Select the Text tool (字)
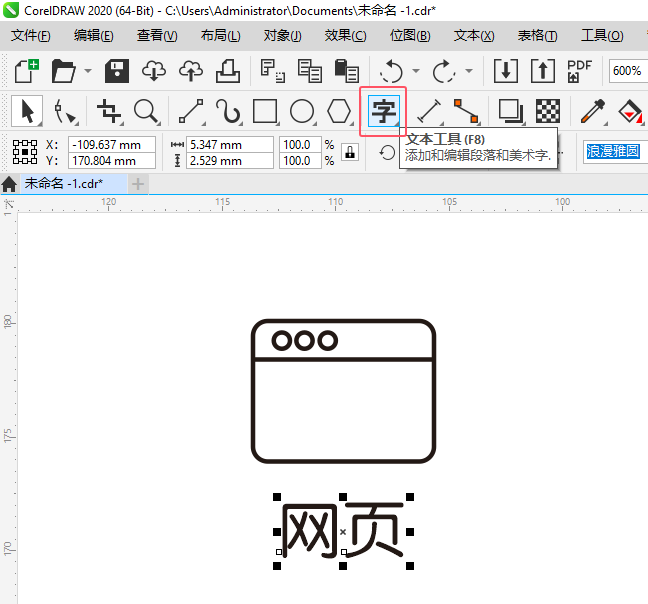 384,111
